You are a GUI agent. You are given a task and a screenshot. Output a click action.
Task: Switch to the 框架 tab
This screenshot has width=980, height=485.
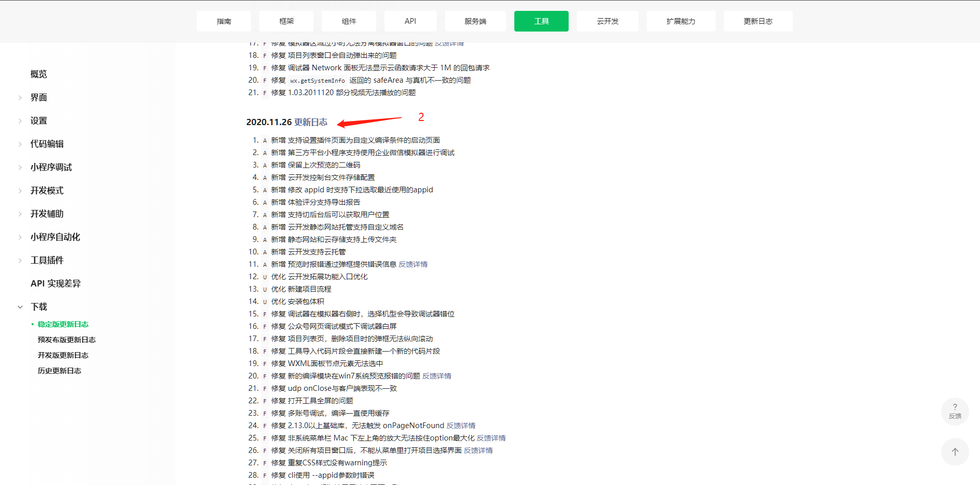[286, 21]
